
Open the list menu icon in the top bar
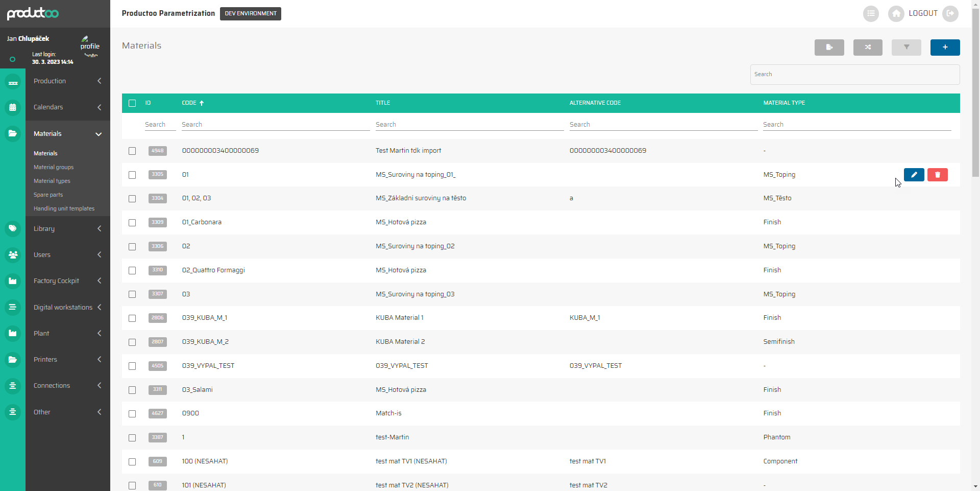871,14
